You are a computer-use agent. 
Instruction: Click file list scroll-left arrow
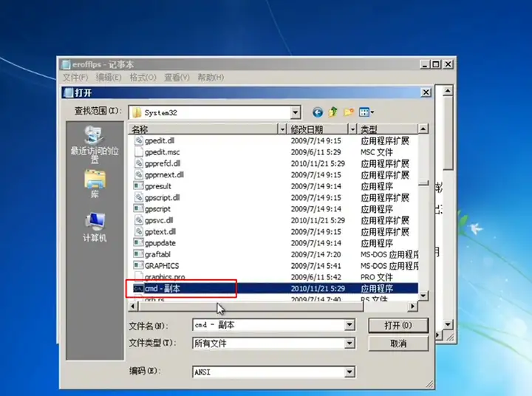pos(133,307)
